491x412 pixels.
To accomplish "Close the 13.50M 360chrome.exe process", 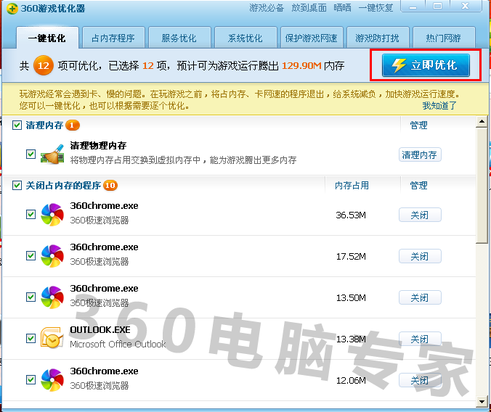I will 420,298.
